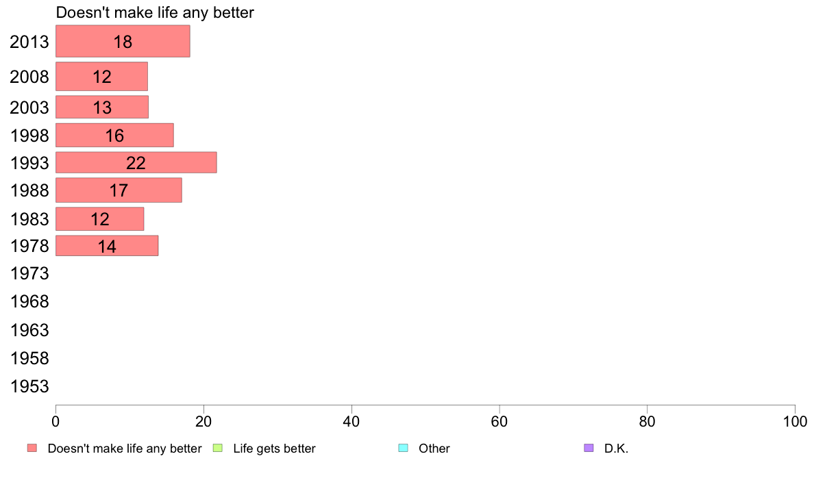Click the 1953 year axis label

(29, 386)
